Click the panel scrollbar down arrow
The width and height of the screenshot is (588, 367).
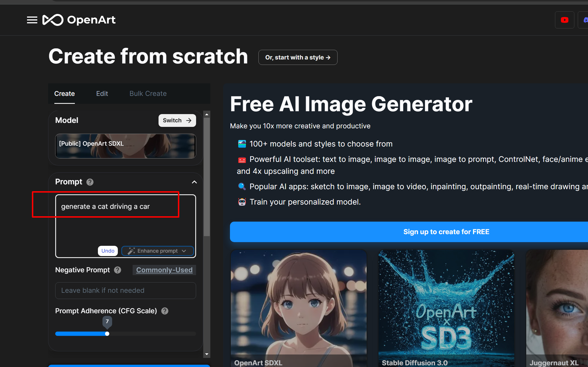point(207,354)
